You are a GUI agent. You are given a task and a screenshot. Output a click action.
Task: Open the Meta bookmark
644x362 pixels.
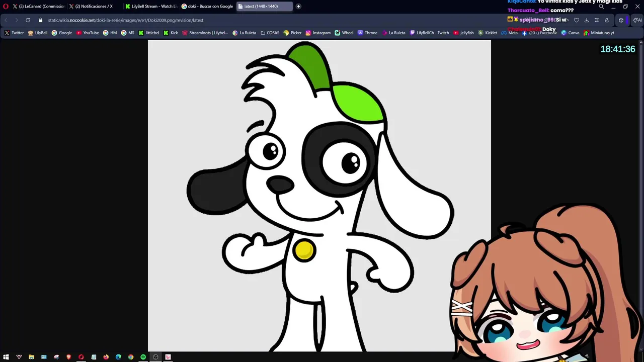coord(509,33)
